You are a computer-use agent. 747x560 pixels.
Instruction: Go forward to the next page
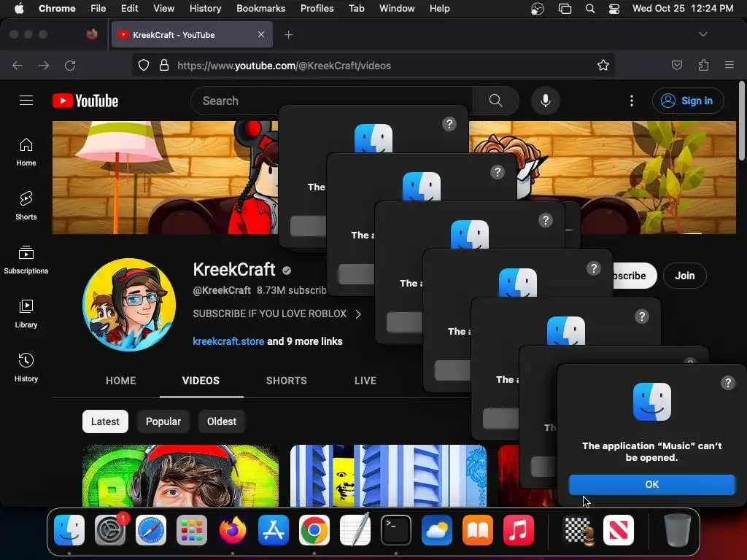tap(44, 65)
